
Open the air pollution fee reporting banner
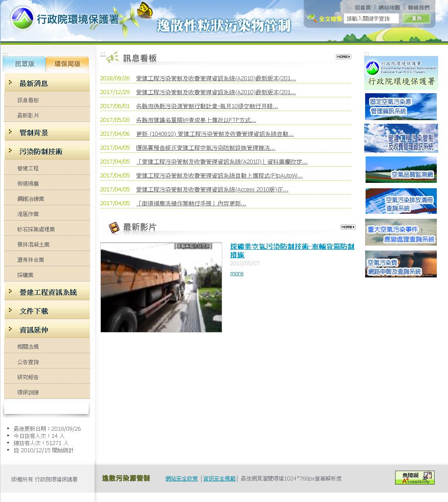(x=401, y=264)
